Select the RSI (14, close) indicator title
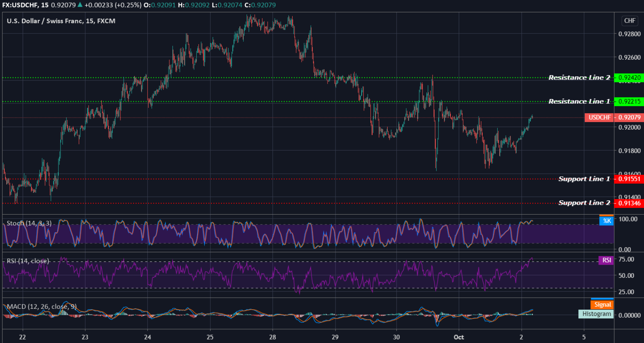This screenshot has width=644, height=343. pos(28,261)
